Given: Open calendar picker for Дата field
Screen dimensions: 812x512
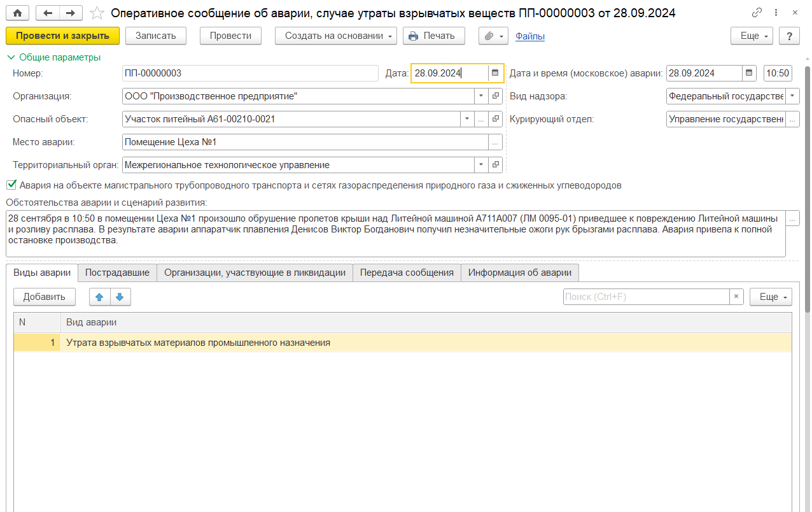Looking at the screenshot, I should click(x=495, y=73).
